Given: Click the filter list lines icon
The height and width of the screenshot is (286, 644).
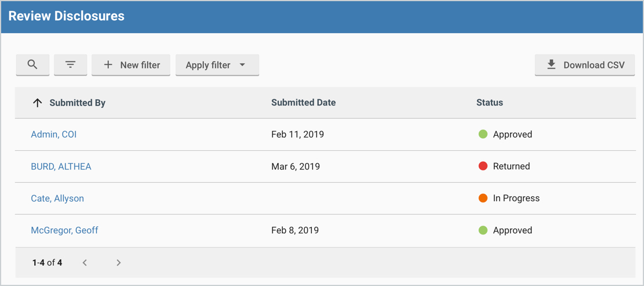Looking at the screenshot, I should 71,64.
